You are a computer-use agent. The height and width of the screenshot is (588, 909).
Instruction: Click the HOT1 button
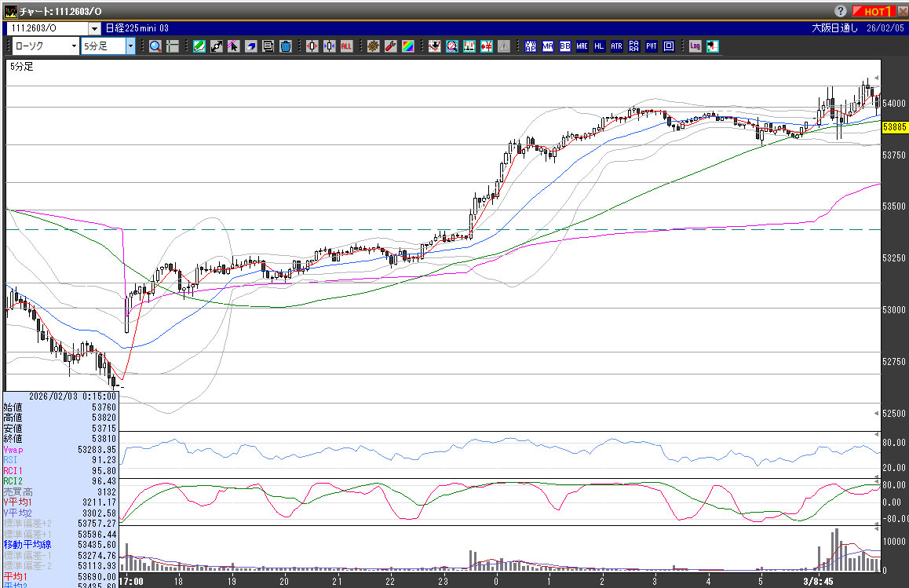tap(873, 12)
